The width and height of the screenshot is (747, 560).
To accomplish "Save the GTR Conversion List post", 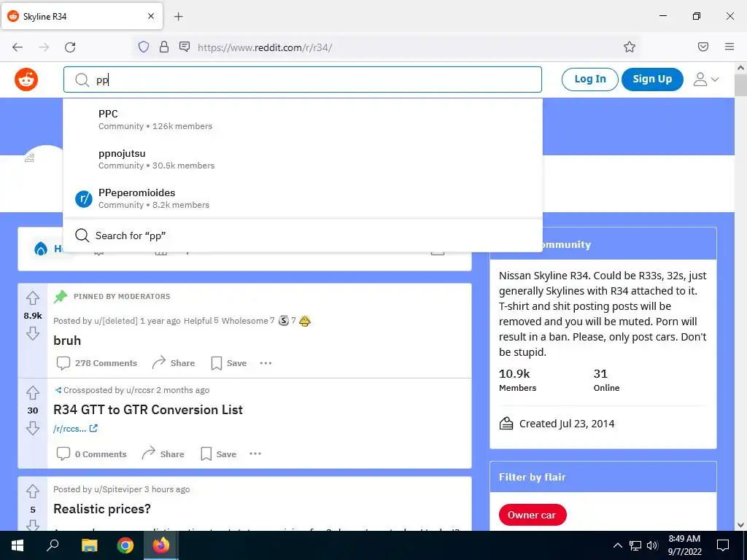I will [219, 454].
